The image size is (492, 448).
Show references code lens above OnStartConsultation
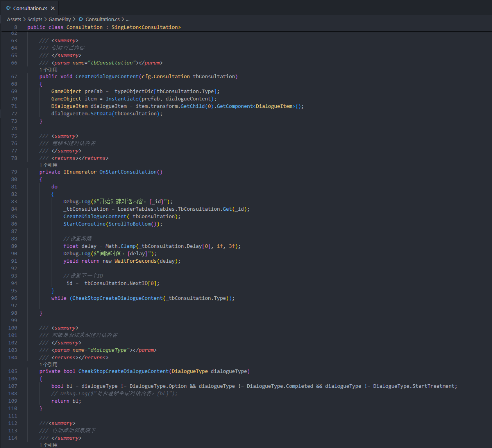coord(48,165)
